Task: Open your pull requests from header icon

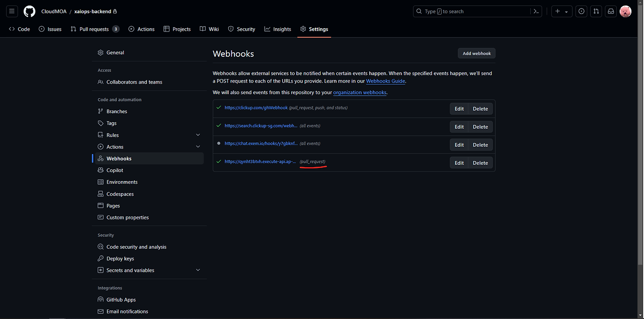Action: point(596,11)
